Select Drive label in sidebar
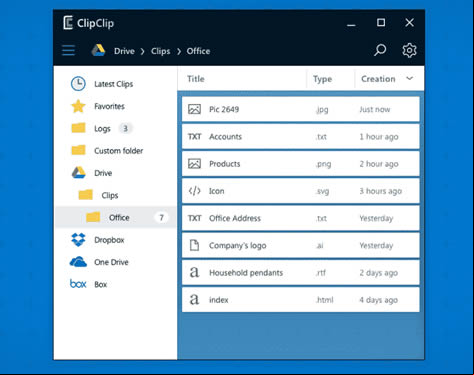Viewport: 474px width, 375px height. pos(103,173)
